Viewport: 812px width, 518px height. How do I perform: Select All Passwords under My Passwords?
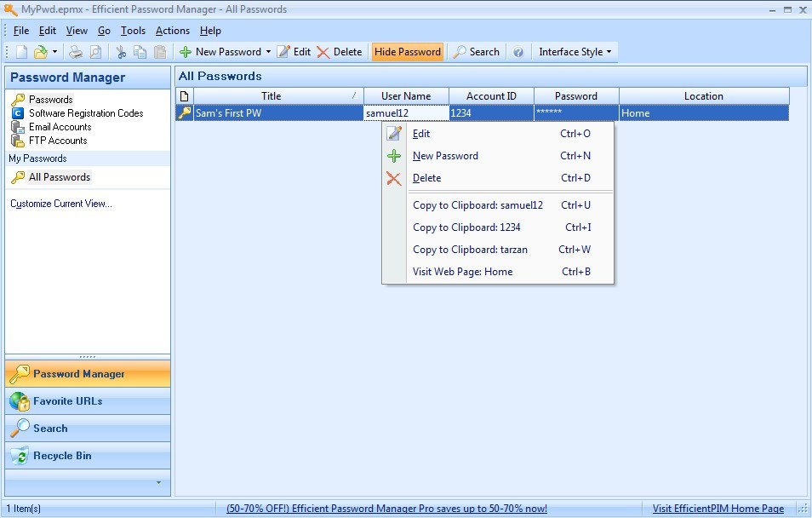click(x=60, y=177)
